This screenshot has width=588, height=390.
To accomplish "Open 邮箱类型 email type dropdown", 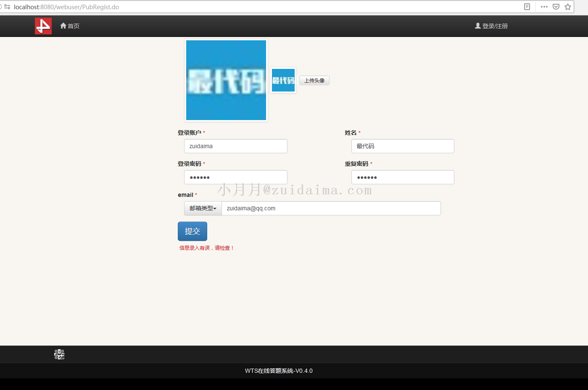I will (203, 208).
